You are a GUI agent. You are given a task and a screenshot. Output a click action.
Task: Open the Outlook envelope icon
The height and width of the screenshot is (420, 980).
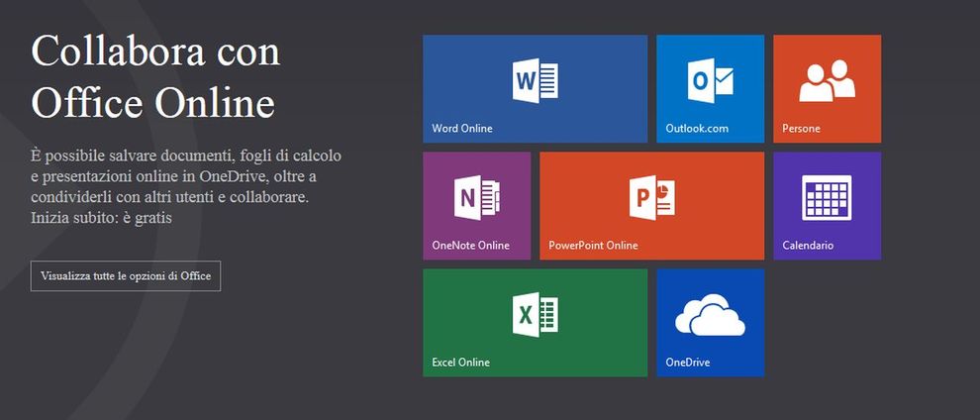tap(710, 80)
